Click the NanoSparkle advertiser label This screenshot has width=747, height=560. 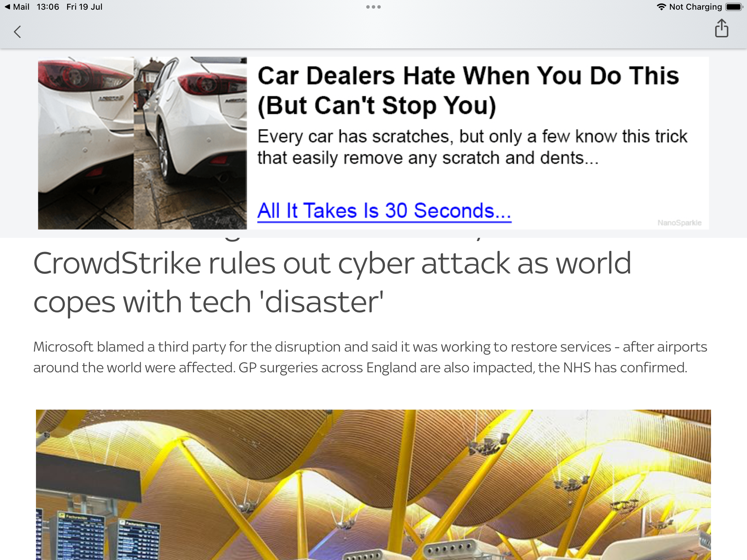pos(679,223)
